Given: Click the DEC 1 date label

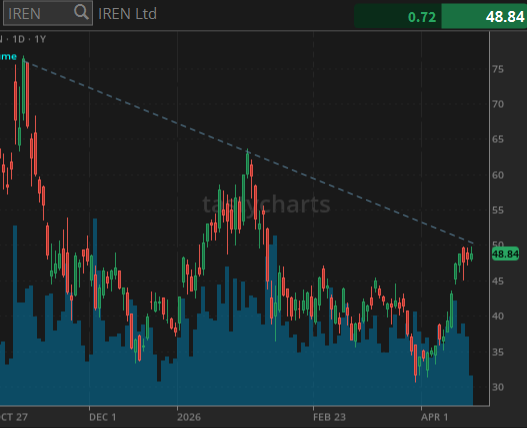Looking at the screenshot, I should 103,417.
